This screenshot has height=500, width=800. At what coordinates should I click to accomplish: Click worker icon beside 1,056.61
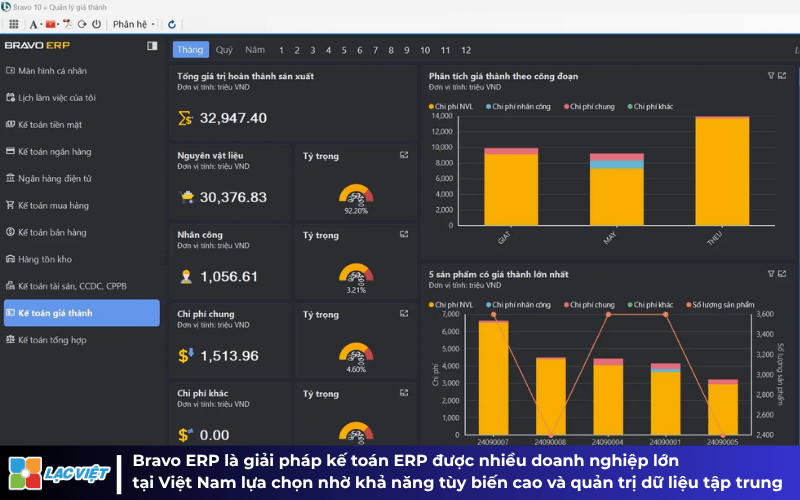pos(186,277)
